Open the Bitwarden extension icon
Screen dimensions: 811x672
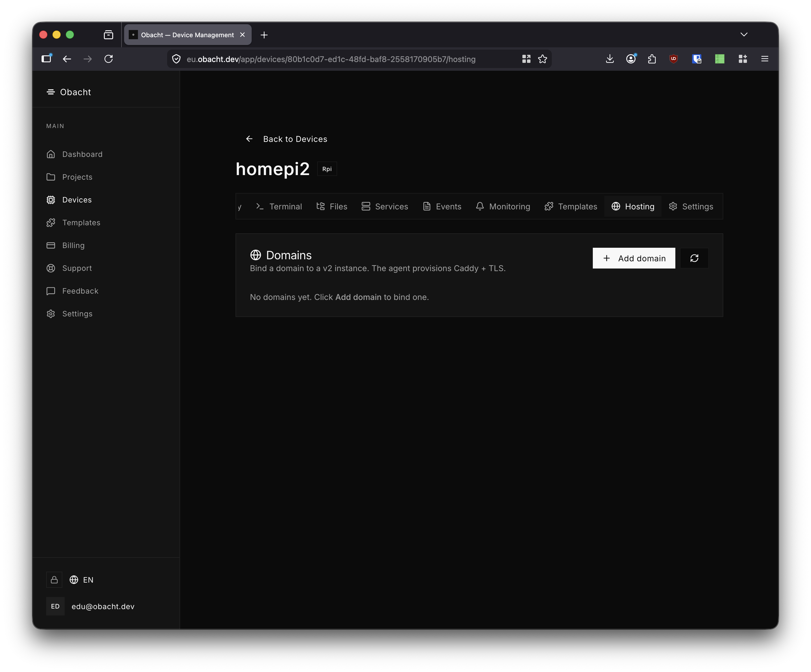(x=697, y=59)
